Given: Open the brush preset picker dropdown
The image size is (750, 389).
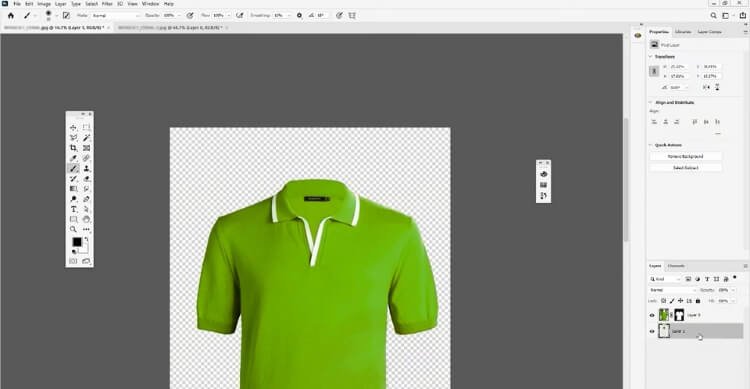Looking at the screenshot, I should click(x=56, y=15).
